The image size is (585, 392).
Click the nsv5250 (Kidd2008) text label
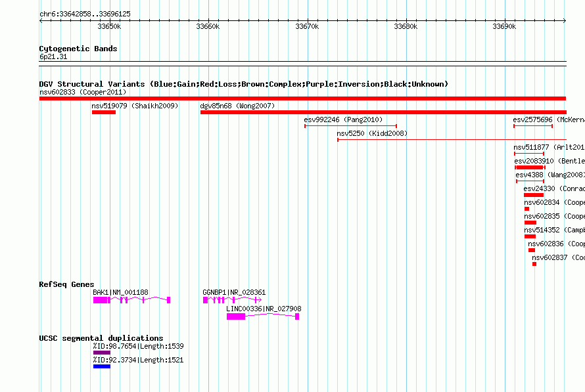[372, 133]
